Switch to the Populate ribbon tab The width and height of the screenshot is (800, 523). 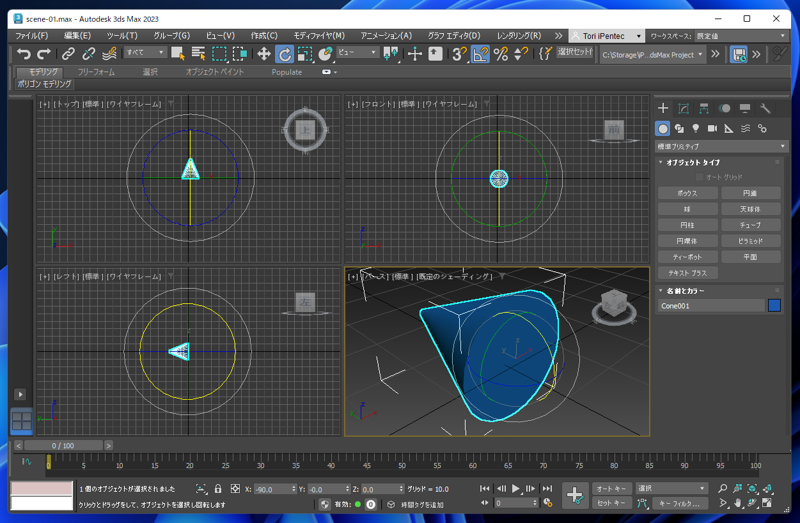[286, 72]
